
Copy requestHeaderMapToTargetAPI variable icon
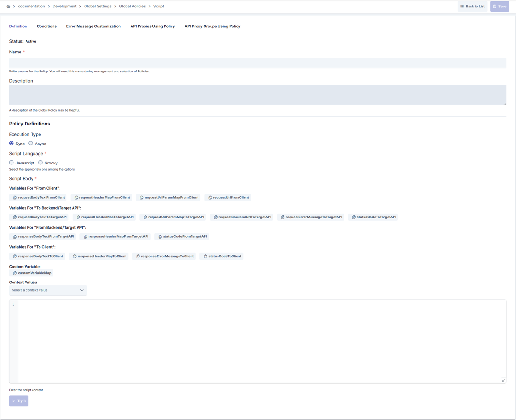(x=78, y=217)
